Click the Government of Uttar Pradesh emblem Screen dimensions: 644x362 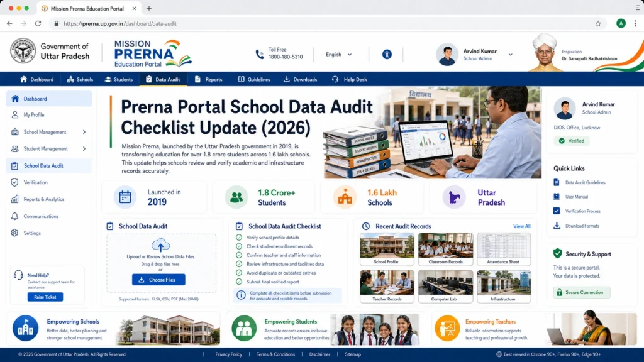pos(23,51)
